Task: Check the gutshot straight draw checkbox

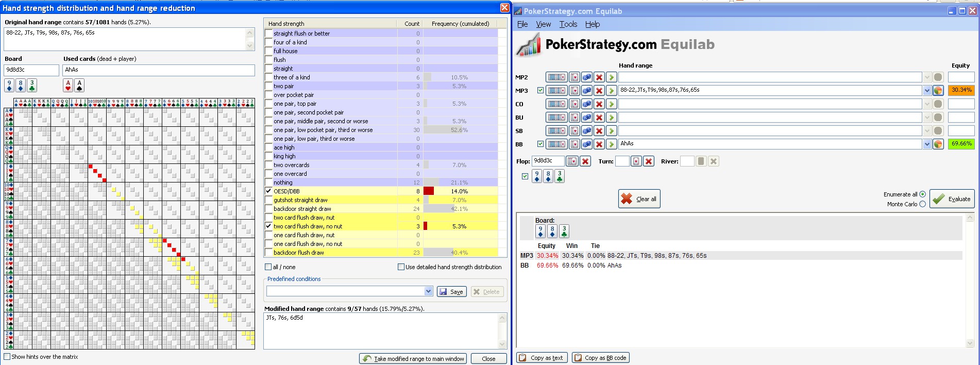Action: click(268, 200)
